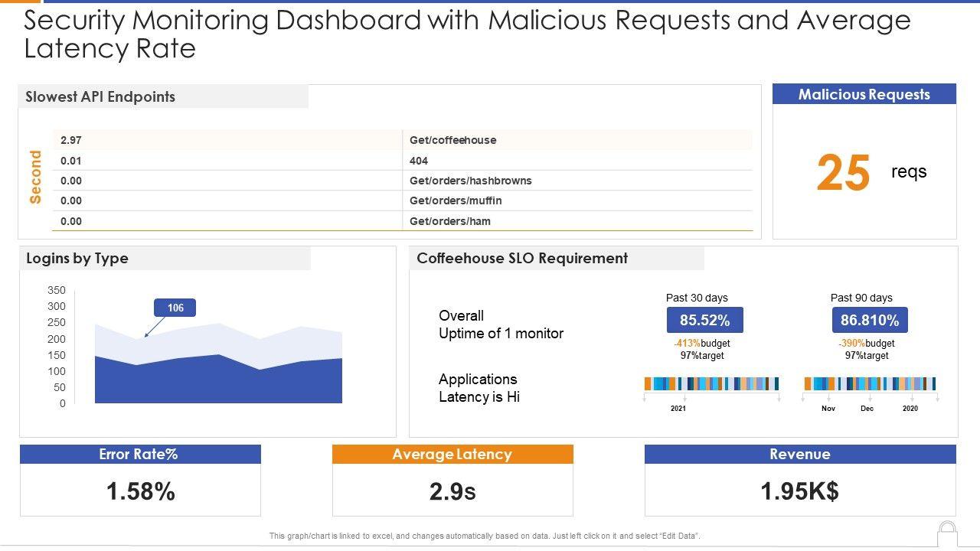Screen dimensions: 980x551
Task: Click the Dec timeline label
Action: 867,409
